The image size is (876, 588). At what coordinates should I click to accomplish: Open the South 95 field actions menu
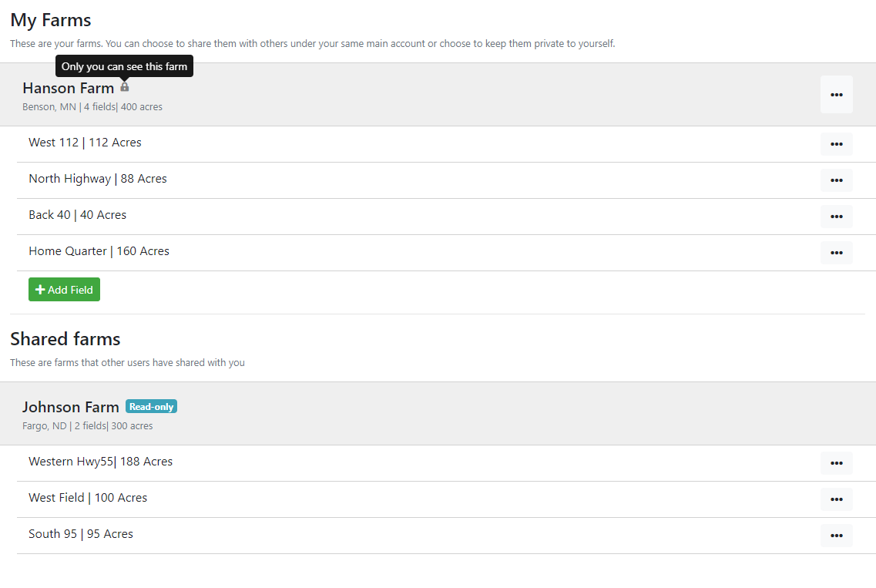coord(837,536)
